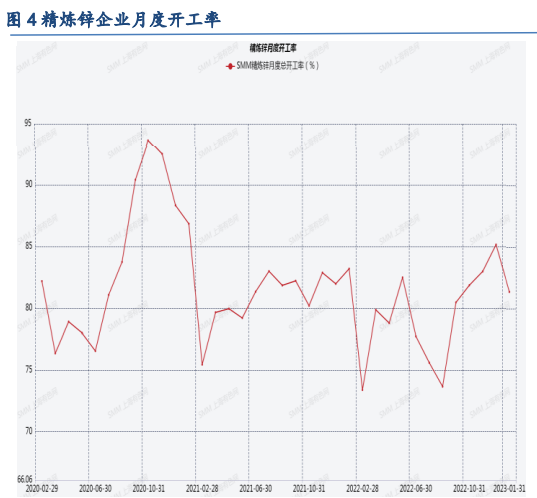Image resolution: width=537 pixels, height=498 pixels.
Task: Click the y-axis label 80
Action: pos(28,308)
